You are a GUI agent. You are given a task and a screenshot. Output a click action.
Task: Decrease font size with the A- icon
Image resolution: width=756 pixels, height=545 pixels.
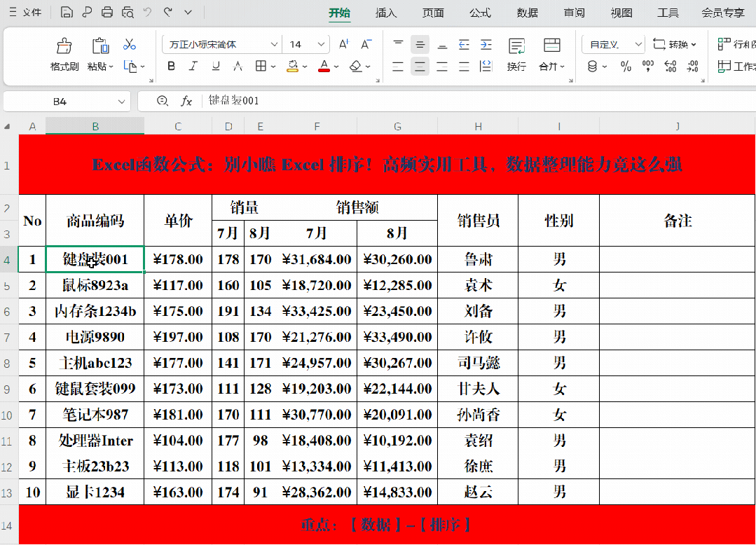(366, 44)
